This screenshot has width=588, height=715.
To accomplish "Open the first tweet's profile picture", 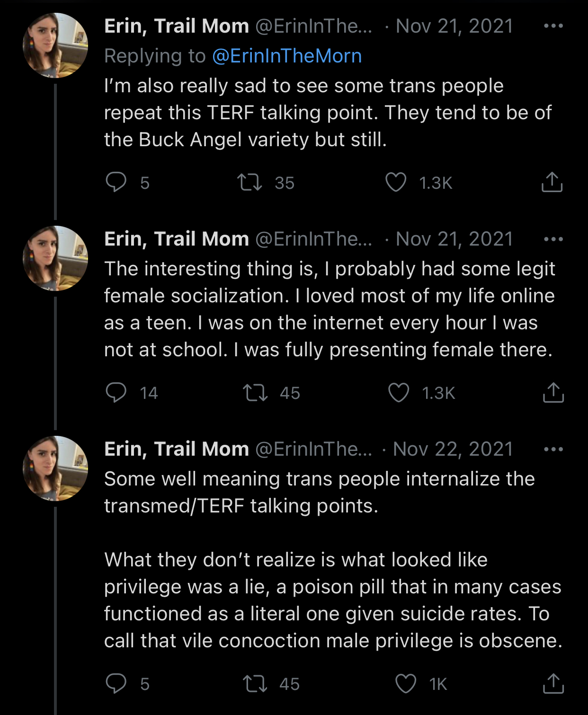I will click(x=55, y=45).
